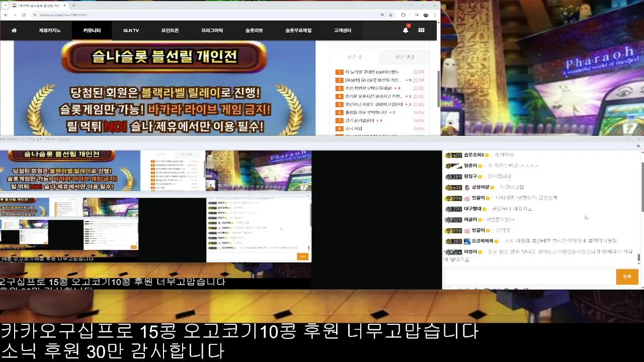Viewport: 644px width, 362px height.
Task: Click the zoom magnifier icon in address bar
Action: coord(383,15)
